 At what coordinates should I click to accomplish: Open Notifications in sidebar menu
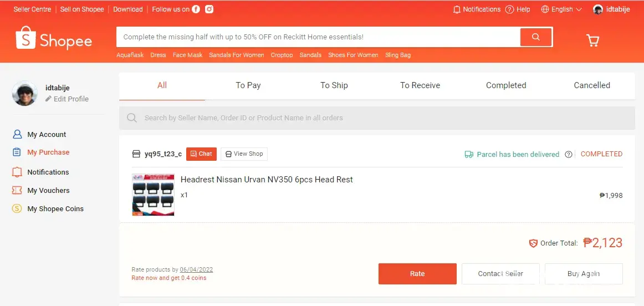[48, 172]
